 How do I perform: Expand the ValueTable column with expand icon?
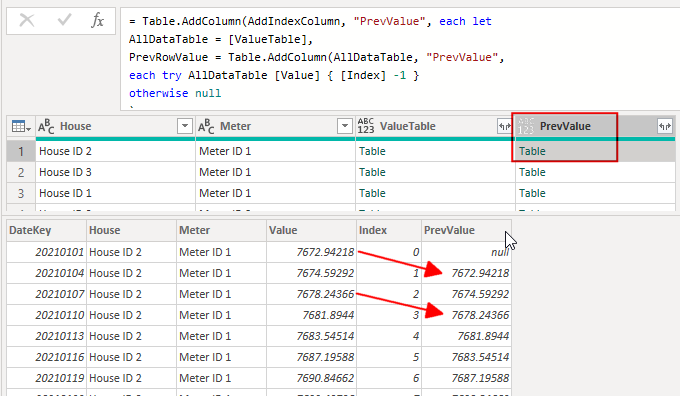point(505,127)
